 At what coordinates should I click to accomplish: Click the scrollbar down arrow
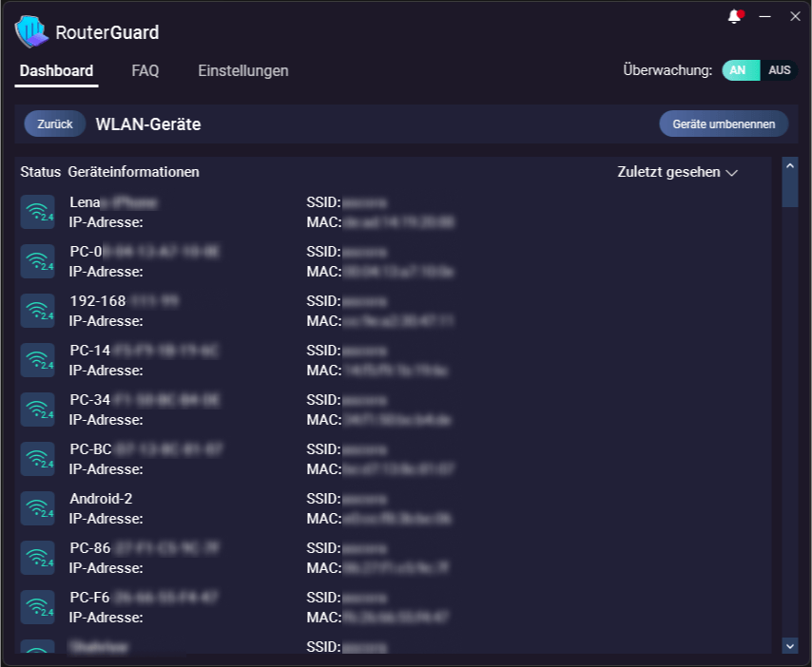(790, 644)
